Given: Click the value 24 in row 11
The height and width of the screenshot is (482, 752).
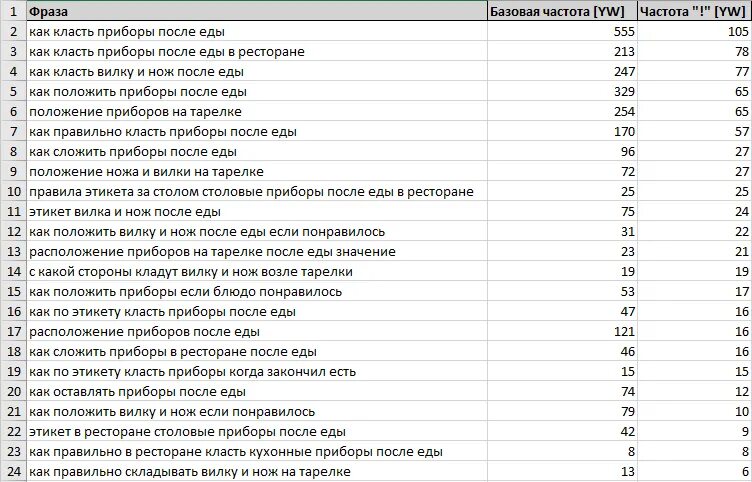Looking at the screenshot, I should click(741, 212).
